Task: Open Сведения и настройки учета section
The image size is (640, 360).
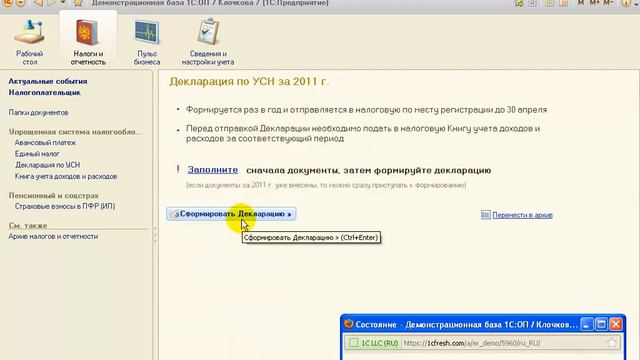Action: click(x=208, y=43)
